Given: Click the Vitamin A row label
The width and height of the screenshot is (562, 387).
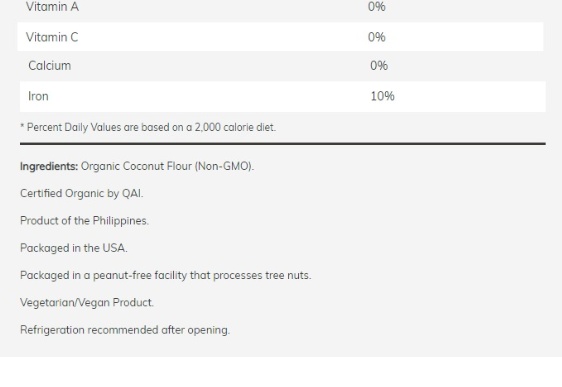Looking at the screenshot, I should (52, 6).
